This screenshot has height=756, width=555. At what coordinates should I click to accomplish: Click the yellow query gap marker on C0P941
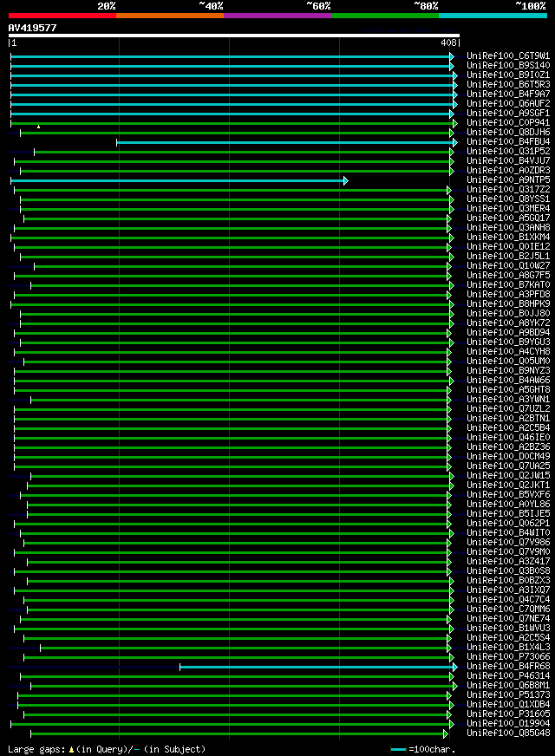(38, 127)
